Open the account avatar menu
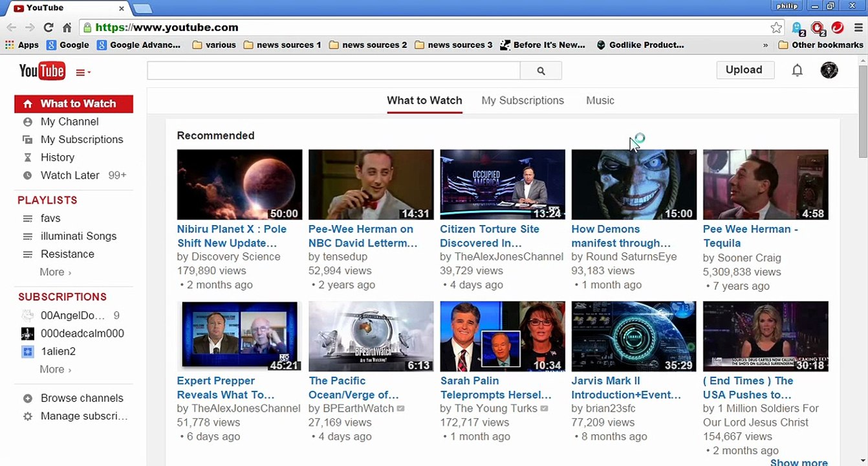 (x=829, y=70)
